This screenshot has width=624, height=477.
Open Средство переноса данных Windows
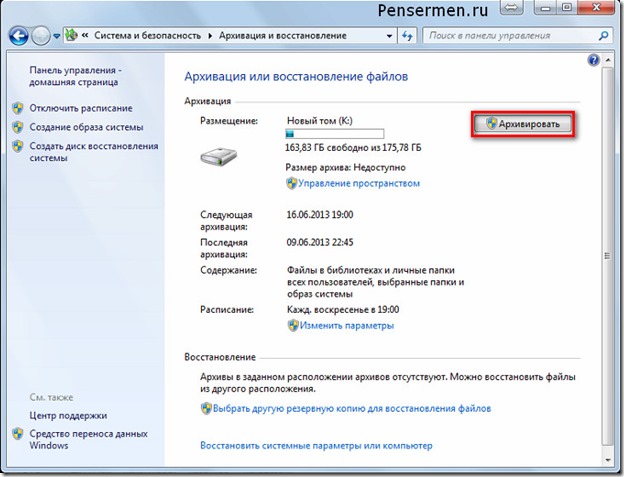tap(88, 440)
